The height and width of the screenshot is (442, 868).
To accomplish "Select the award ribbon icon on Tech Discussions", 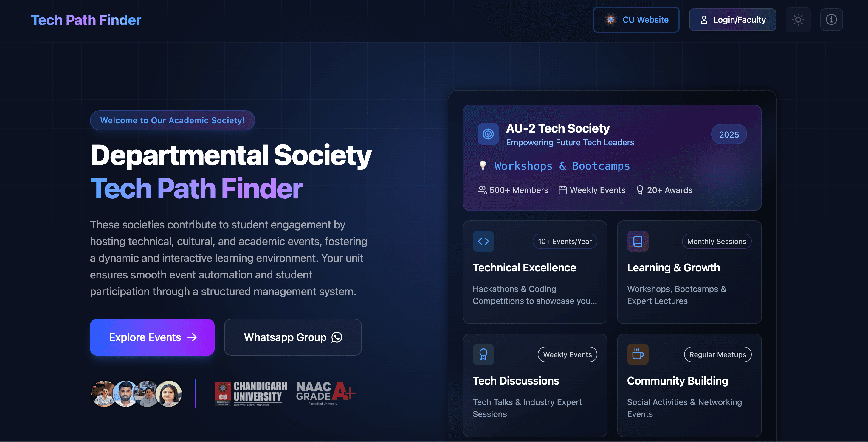I will (x=483, y=354).
